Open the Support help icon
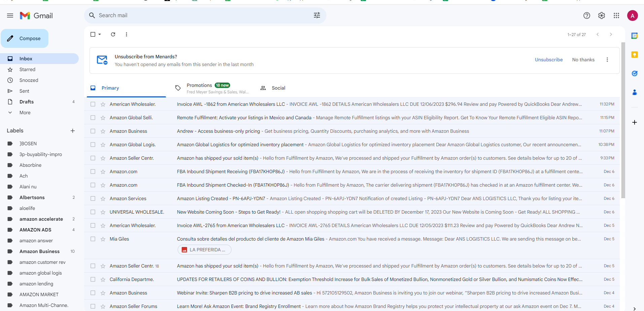 (x=587, y=15)
